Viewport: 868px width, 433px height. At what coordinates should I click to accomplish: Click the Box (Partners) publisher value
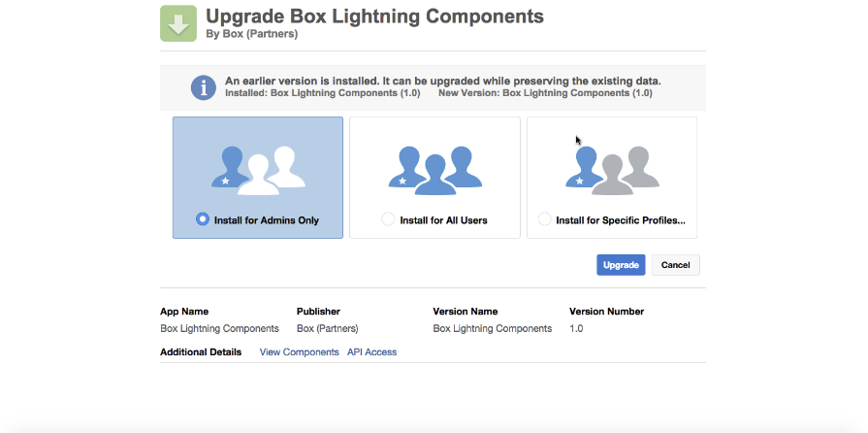click(x=328, y=329)
